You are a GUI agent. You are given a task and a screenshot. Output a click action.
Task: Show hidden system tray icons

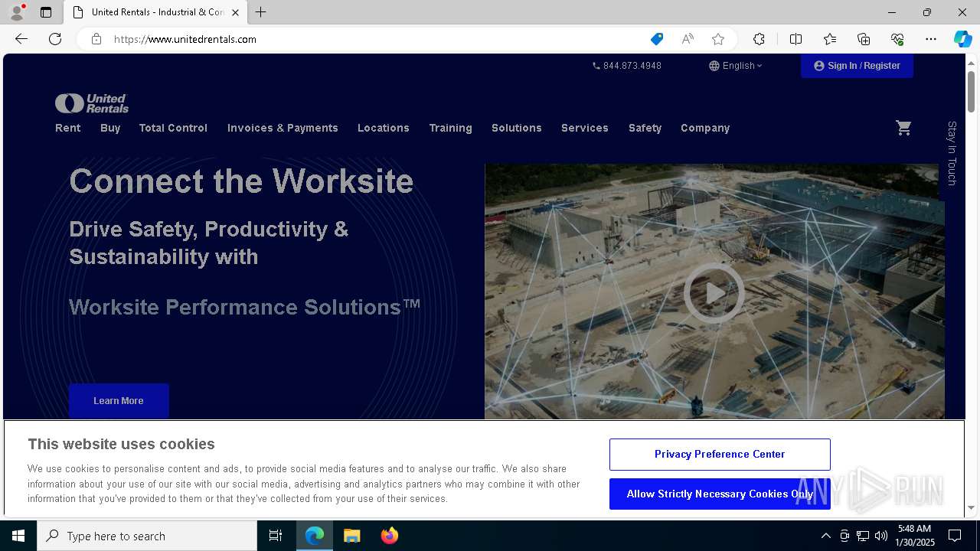pyautogui.click(x=825, y=536)
